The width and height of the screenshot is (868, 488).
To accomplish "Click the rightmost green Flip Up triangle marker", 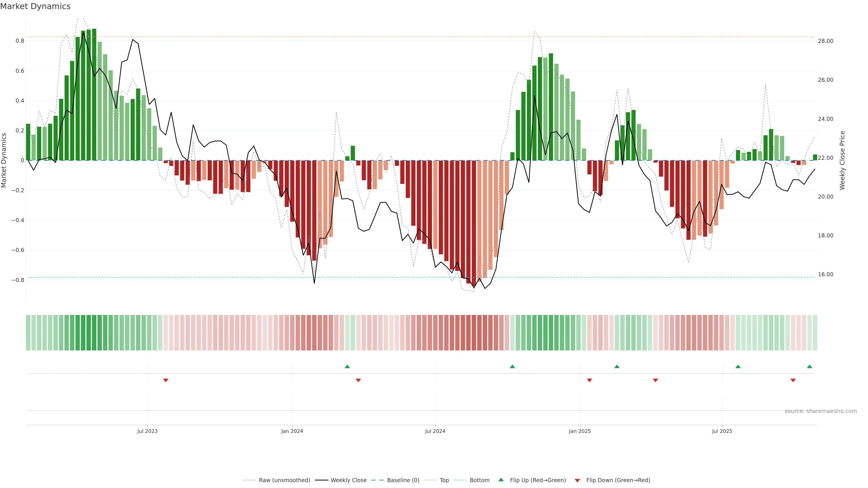I will click(x=809, y=366).
